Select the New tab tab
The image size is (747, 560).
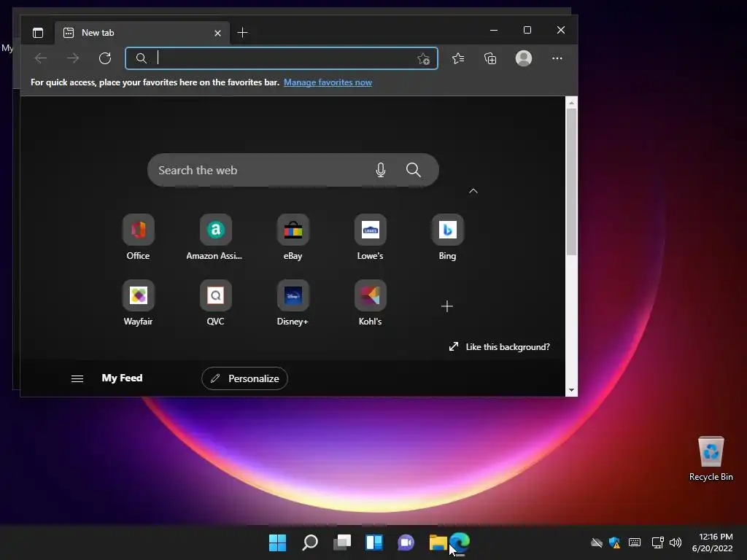[142, 33]
